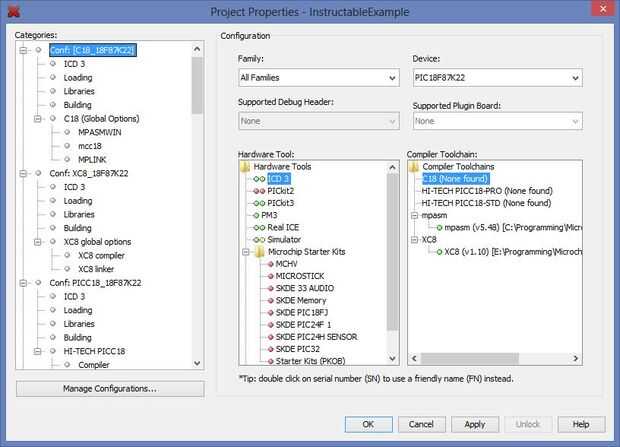Select PICkit3 hardware tool
This screenshot has height=447, width=620.
[280, 203]
